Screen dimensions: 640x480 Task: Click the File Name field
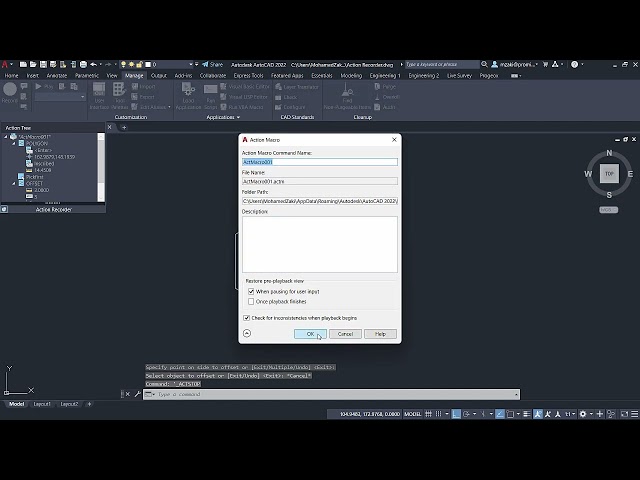click(320, 181)
